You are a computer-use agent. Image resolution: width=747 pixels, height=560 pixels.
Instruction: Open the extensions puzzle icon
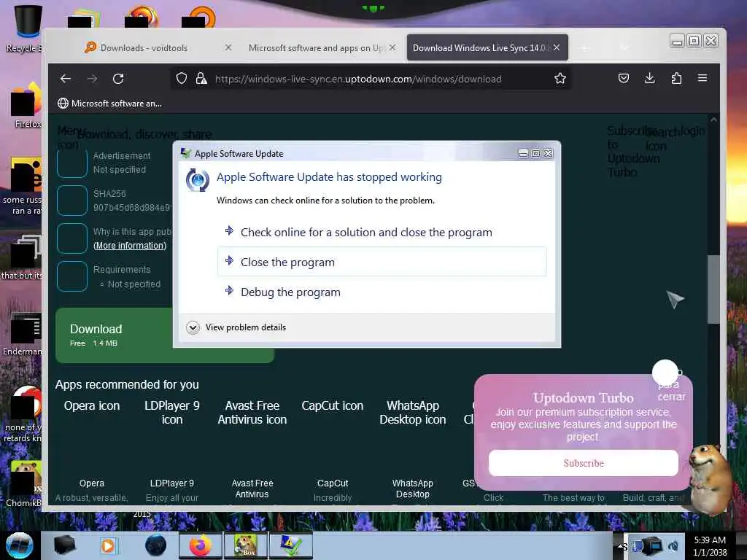pyautogui.click(x=676, y=78)
